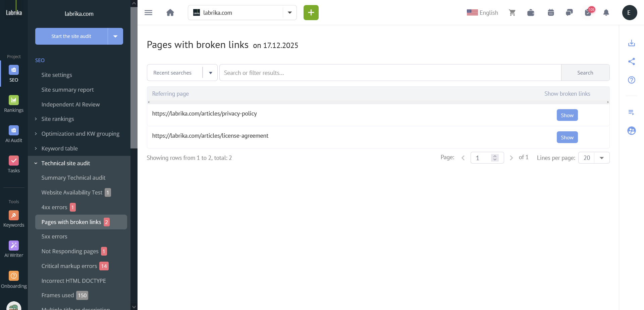Open Summary Technical audit
This screenshot has height=310, width=644.
point(73,178)
